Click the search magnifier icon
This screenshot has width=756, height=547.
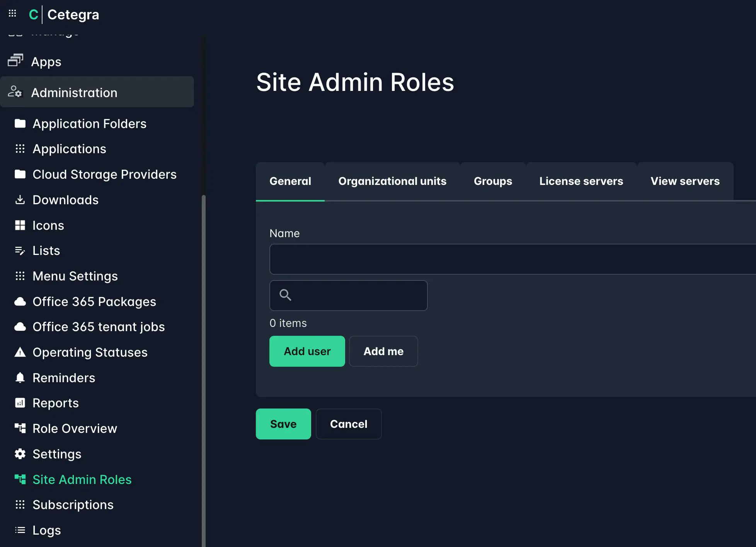tap(285, 295)
